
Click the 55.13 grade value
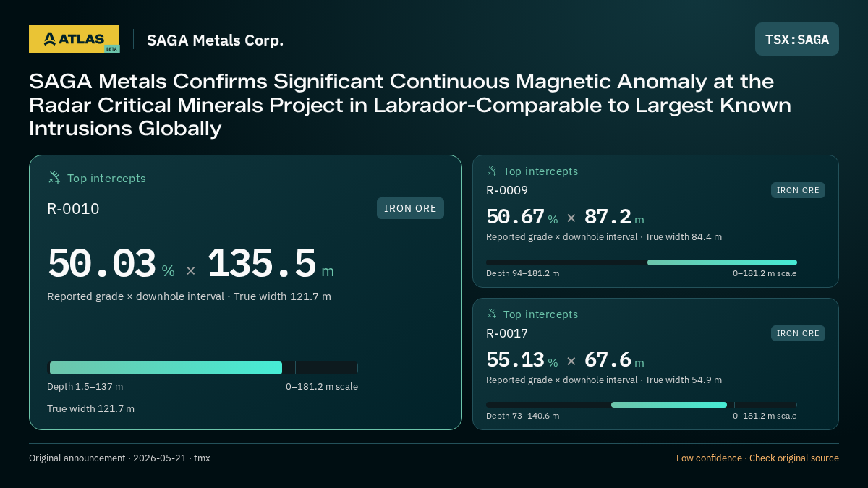pyautogui.click(x=515, y=359)
